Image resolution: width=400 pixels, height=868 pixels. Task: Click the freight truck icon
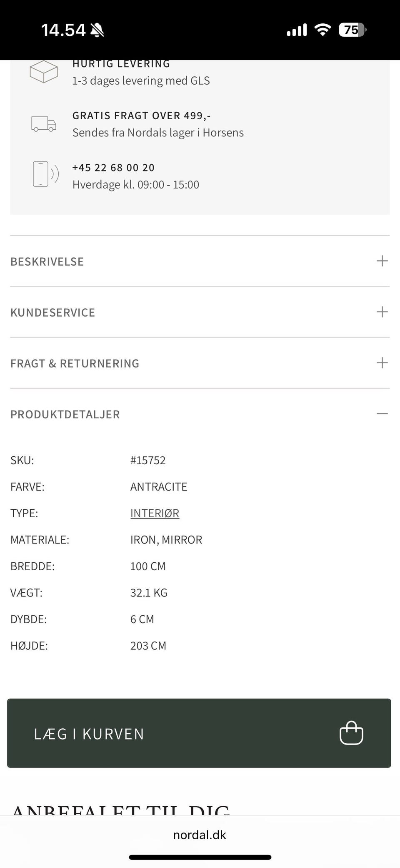(44, 124)
